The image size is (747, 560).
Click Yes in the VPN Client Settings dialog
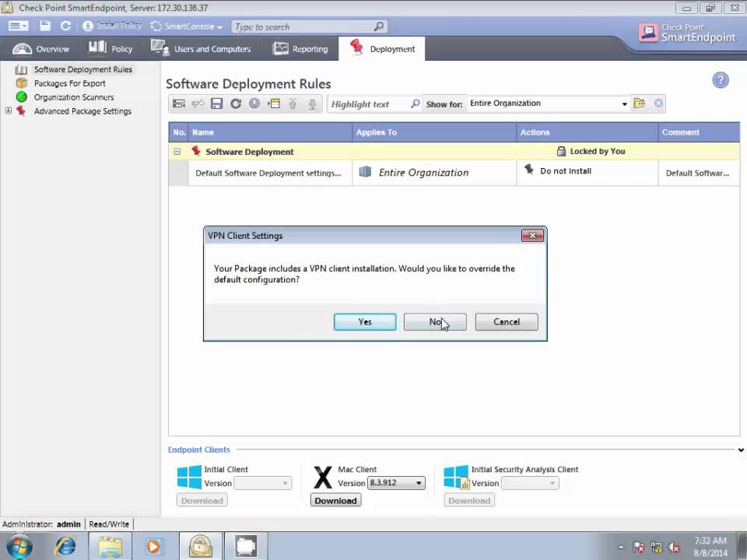[x=365, y=322]
